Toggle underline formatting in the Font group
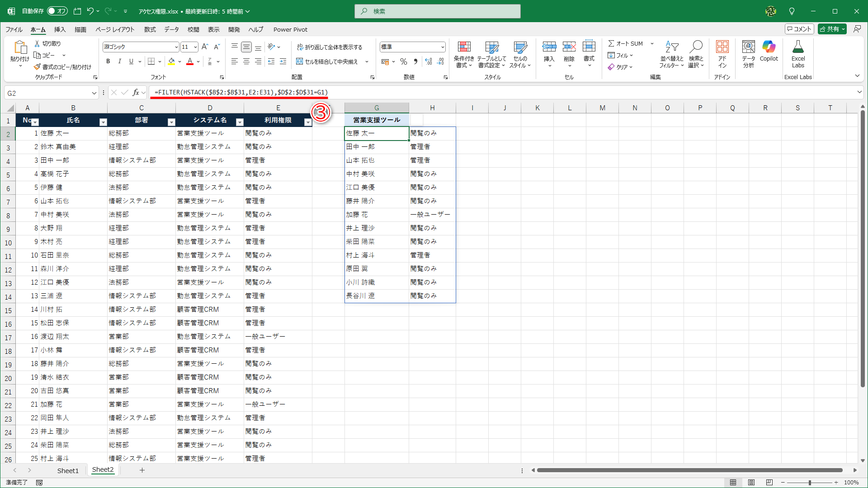 (x=130, y=61)
